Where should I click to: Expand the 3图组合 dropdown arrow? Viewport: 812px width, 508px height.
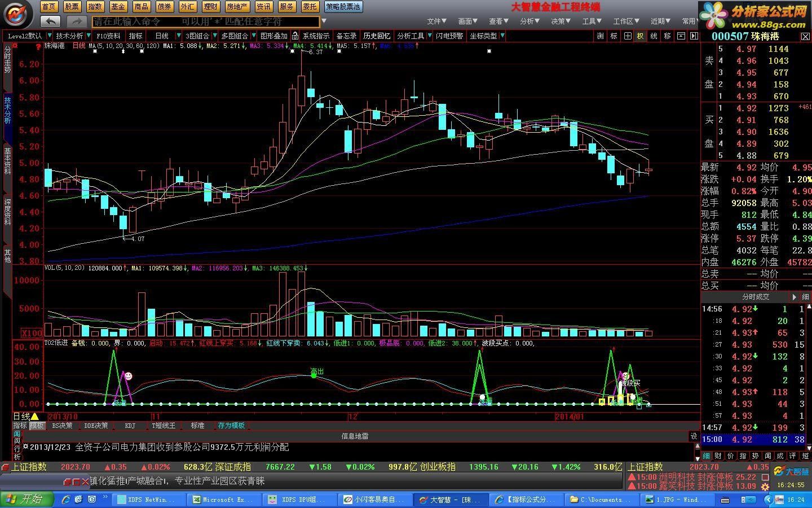214,36
